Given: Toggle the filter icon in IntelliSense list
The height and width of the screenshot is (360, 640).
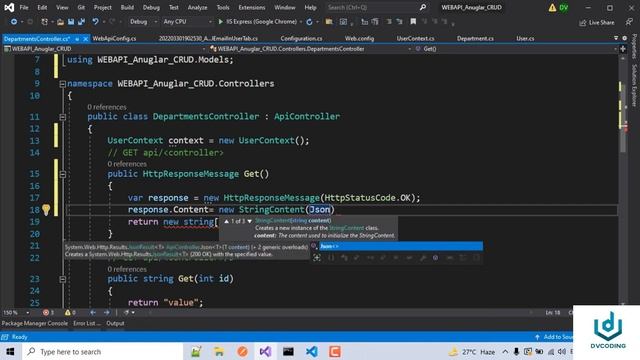Looking at the screenshot, I should pyautogui.click(x=317, y=258).
